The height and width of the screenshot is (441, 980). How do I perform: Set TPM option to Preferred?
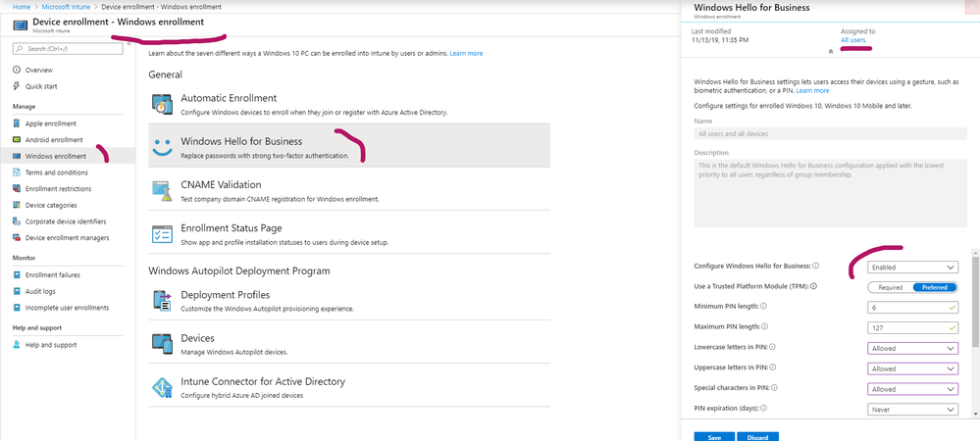(934, 287)
